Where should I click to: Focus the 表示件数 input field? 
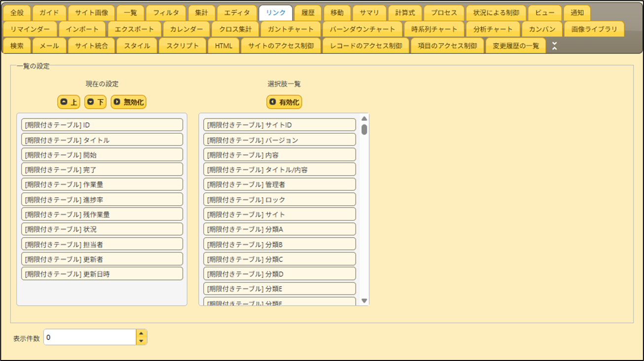(x=90, y=338)
